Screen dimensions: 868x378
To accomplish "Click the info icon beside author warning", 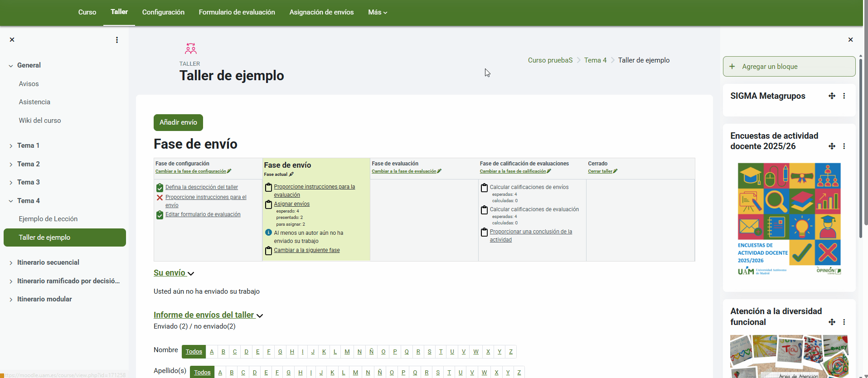I will coord(268,233).
